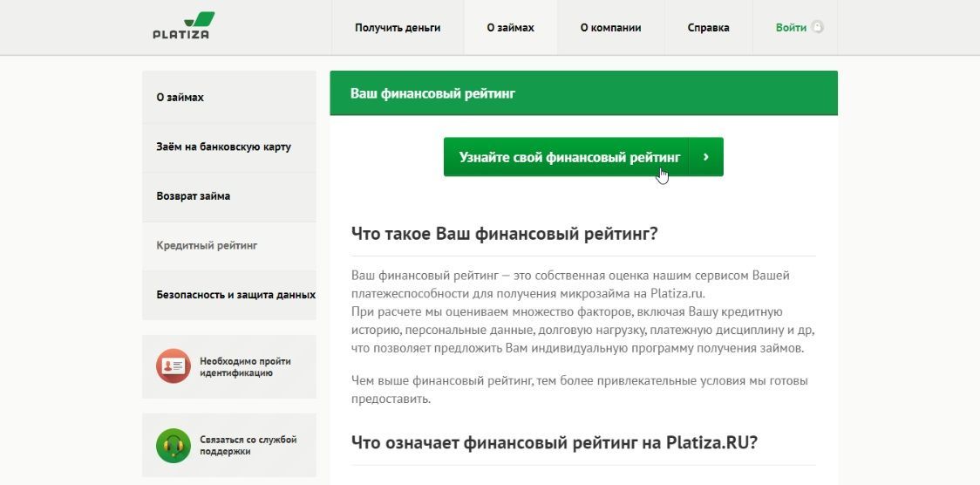This screenshot has height=485, width=980.
Task: Select О займах in the sidebar
Action: tap(229, 98)
